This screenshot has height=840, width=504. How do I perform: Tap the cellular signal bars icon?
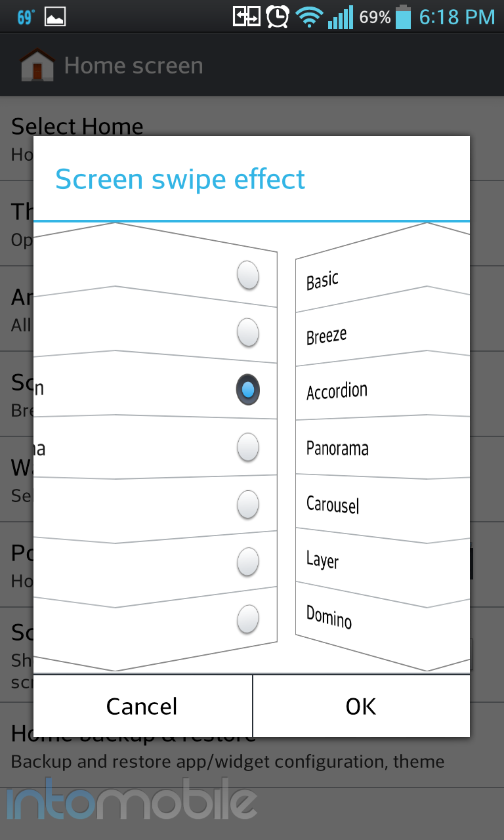[x=341, y=18]
